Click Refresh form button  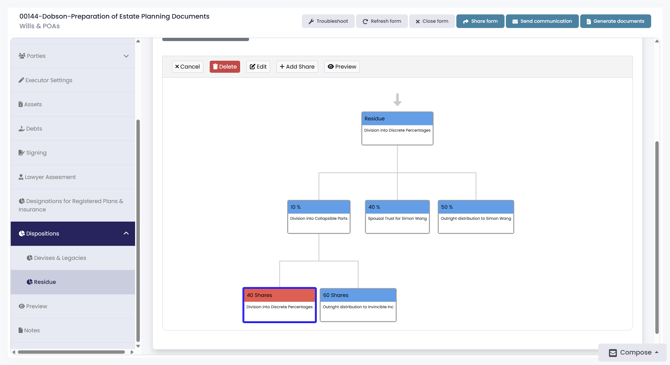[x=382, y=21]
